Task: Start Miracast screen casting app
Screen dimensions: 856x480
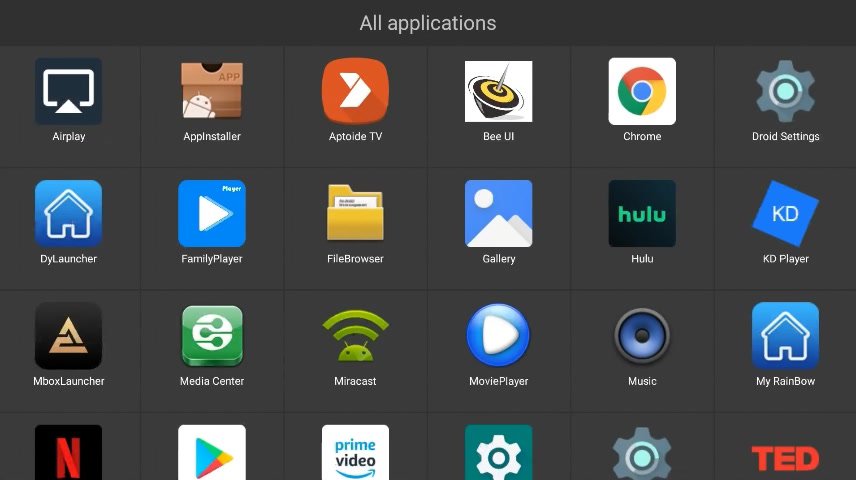Action: 355,336
